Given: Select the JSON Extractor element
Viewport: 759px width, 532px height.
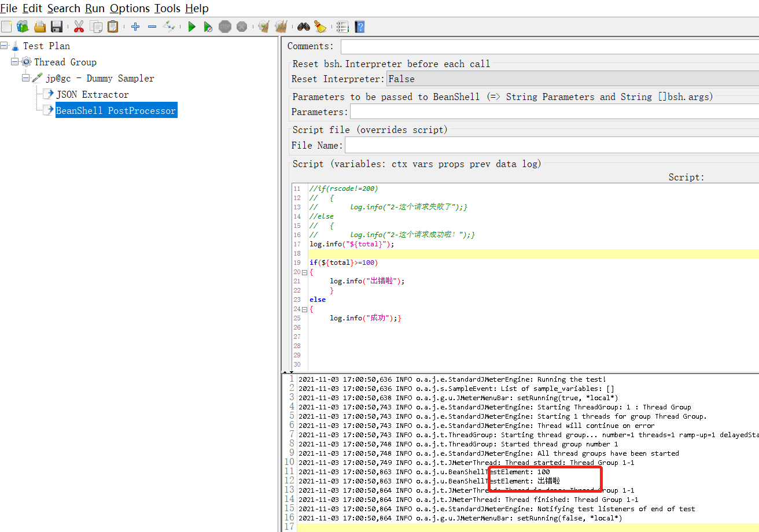Looking at the screenshot, I should pyautogui.click(x=93, y=94).
